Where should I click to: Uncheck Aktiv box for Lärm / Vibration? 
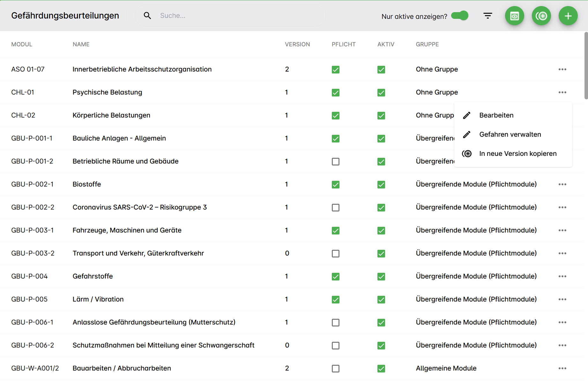pos(381,300)
